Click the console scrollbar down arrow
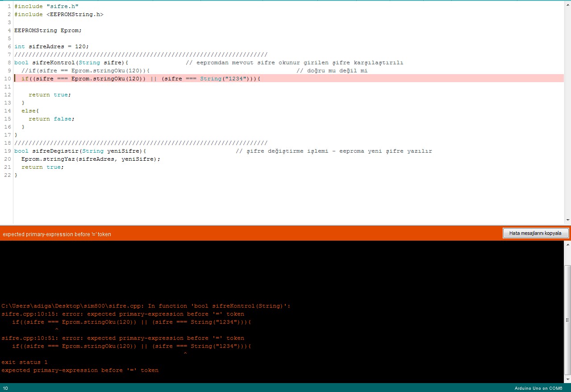 click(567, 379)
